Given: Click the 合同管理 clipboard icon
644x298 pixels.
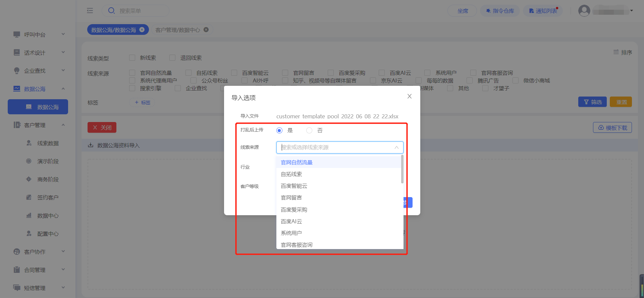Looking at the screenshot, I should point(17,270).
